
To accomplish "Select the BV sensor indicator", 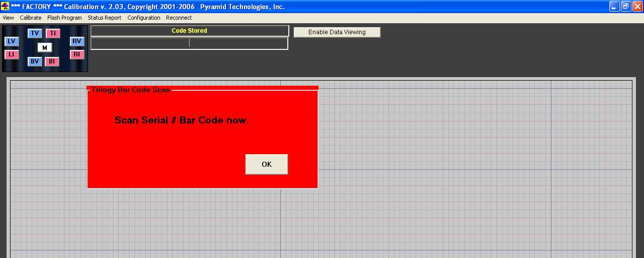I will [x=35, y=61].
